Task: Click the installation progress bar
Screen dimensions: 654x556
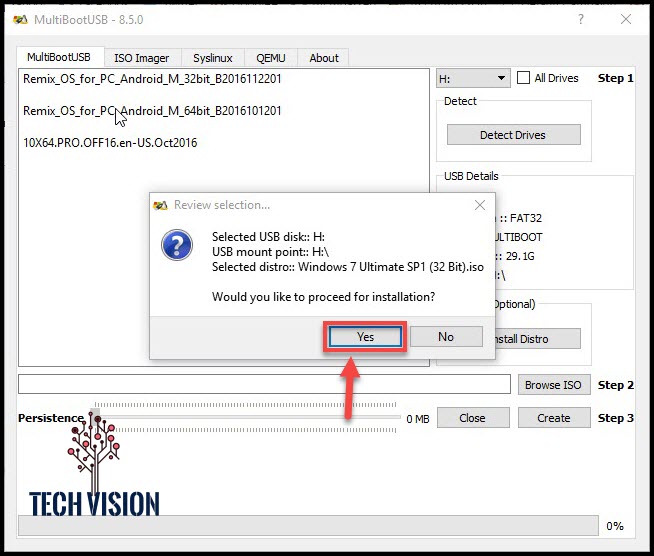Action: point(308,526)
